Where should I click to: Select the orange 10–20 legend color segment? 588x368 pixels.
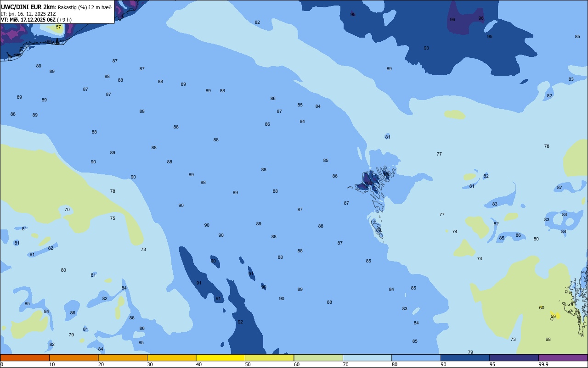pyautogui.click(x=73, y=357)
